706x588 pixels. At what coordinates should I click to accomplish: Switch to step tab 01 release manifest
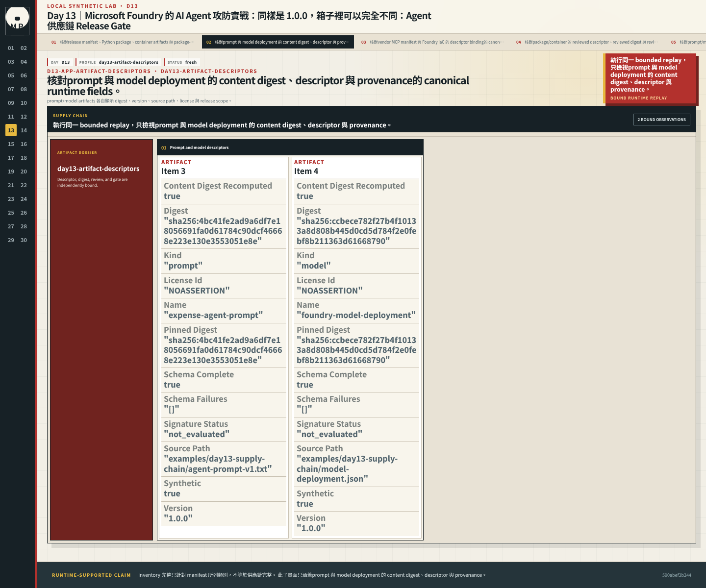(123, 42)
